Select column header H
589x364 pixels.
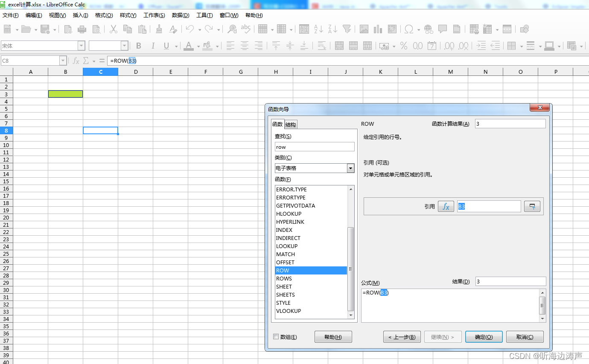click(x=276, y=72)
